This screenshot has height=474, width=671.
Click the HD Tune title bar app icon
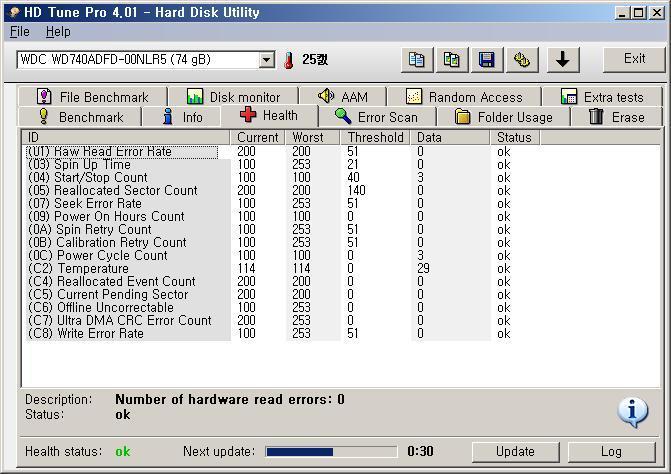14,12
